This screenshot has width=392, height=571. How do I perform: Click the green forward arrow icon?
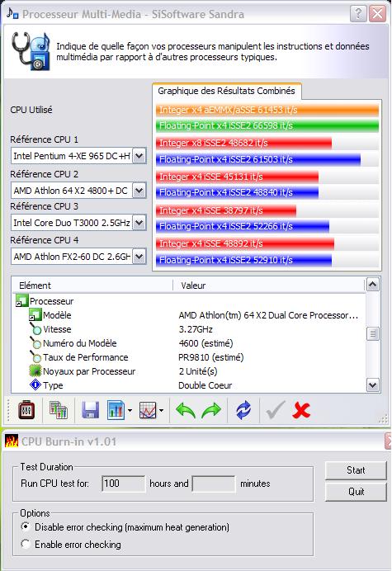coord(211,410)
